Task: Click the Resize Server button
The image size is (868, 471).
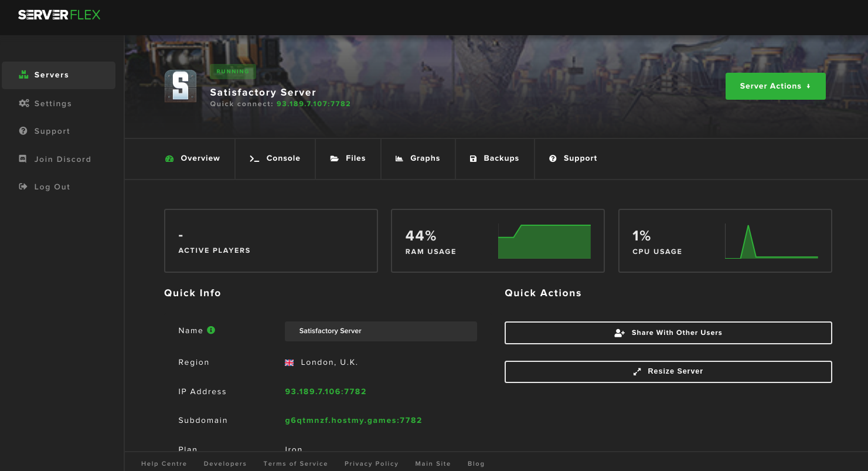Action: tap(668, 372)
